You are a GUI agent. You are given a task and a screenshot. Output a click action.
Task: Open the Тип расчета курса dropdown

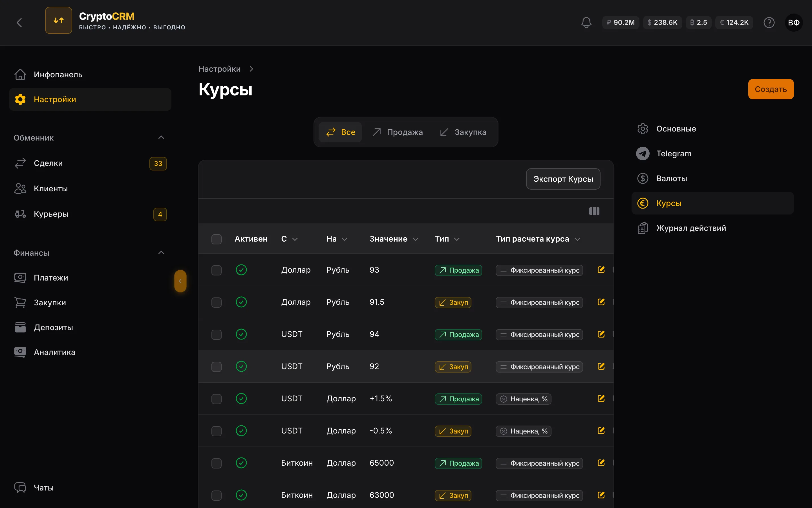pos(577,239)
